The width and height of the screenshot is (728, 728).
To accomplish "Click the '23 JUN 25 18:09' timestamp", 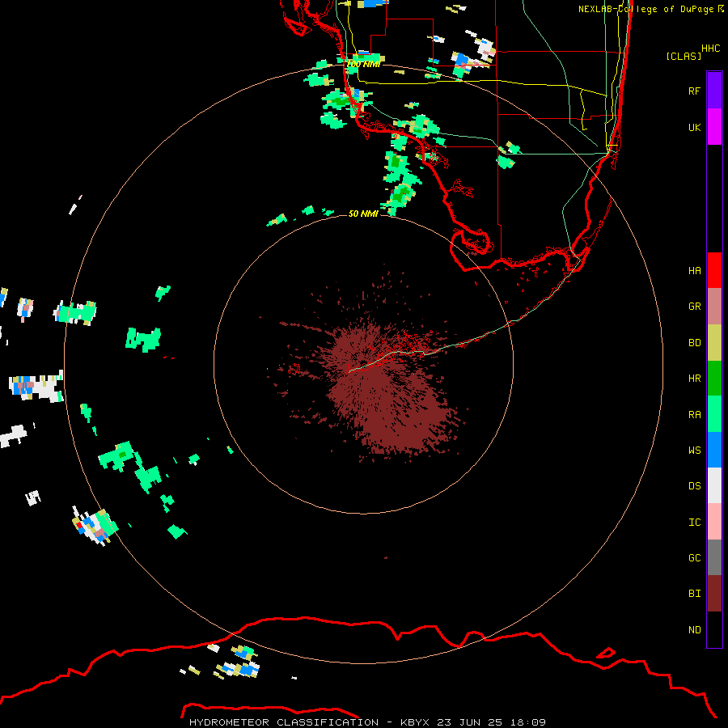I will [491, 722].
